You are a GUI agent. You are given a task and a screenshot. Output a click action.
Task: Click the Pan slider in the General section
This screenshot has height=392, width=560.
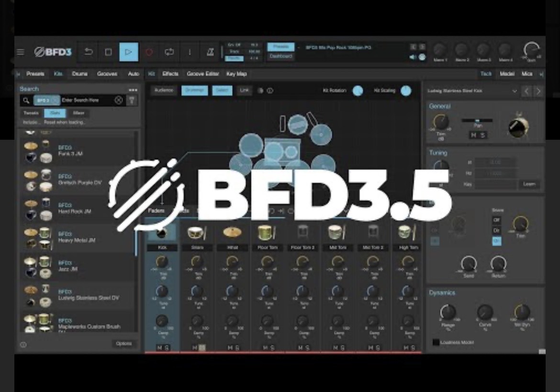(477, 121)
